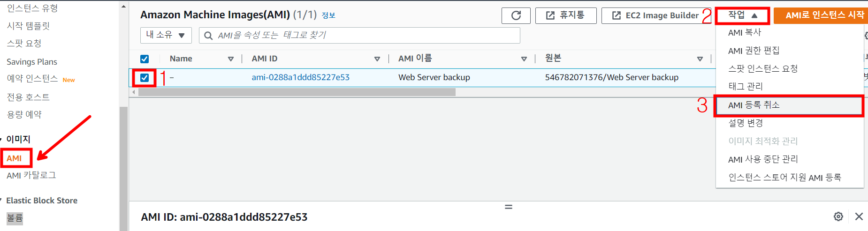This screenshot has width=868, height=231.
Task: Toggle the select-all header checkbox
Action: [x=145, y=59]
